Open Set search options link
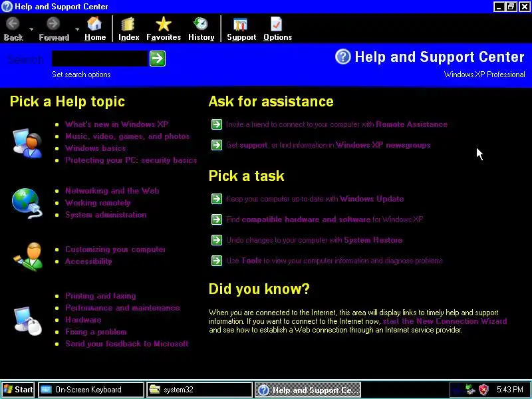Viewport: 532px width, 399px height. [81, 74]
